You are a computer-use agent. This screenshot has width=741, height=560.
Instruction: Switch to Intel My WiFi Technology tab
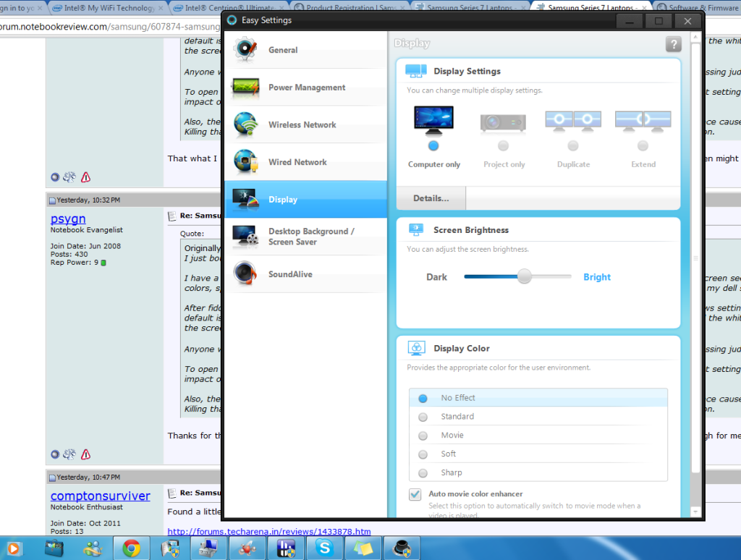pyautogui.click(x=109, y=7)
